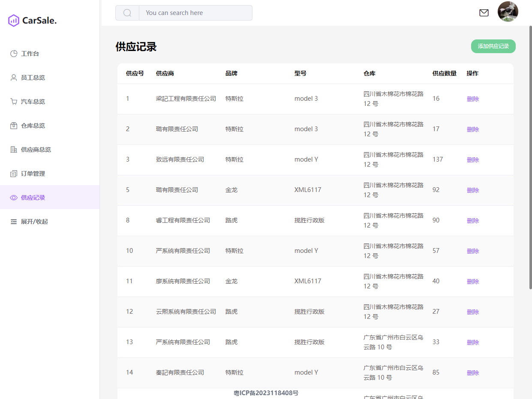The height and width of the screenshot is (399, 532).
Task: Select 供应记录 menu item
Action: tap(50, 198)
